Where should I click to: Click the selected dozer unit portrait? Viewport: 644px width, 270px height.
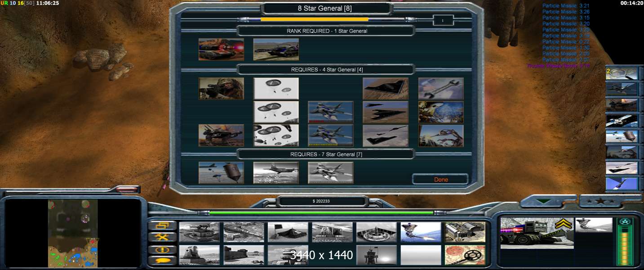(x=537, y=233)
